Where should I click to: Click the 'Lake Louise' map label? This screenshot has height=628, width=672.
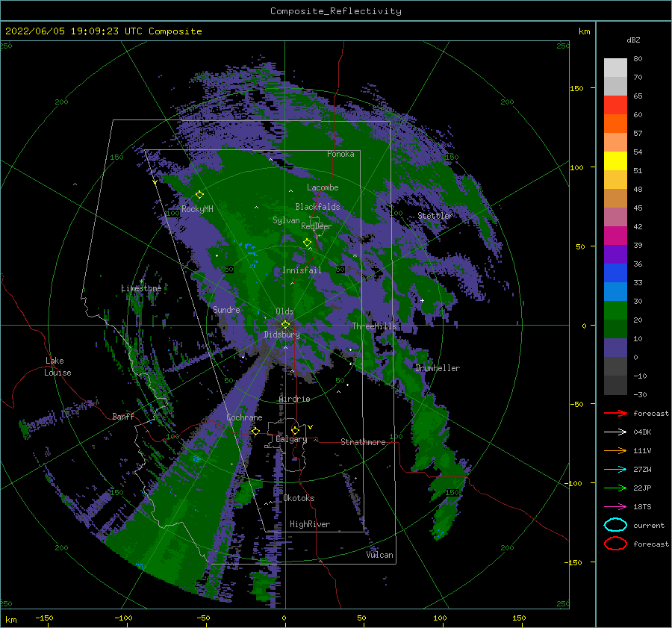tap(57, 367)
